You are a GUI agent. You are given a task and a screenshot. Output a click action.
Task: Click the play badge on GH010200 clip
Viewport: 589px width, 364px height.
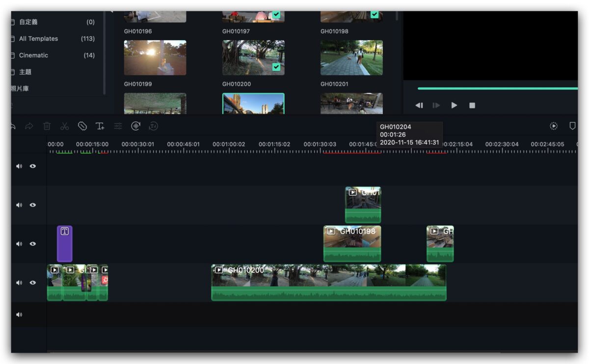pyautogui.click(x=219, y=270)
